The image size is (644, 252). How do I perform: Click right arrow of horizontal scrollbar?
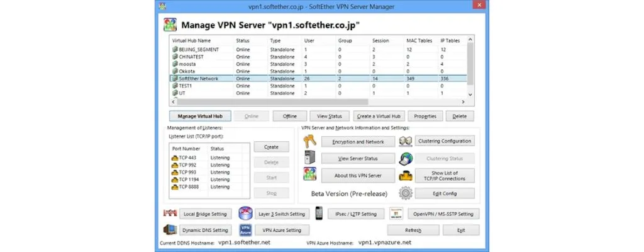click(x=463, y=101)
